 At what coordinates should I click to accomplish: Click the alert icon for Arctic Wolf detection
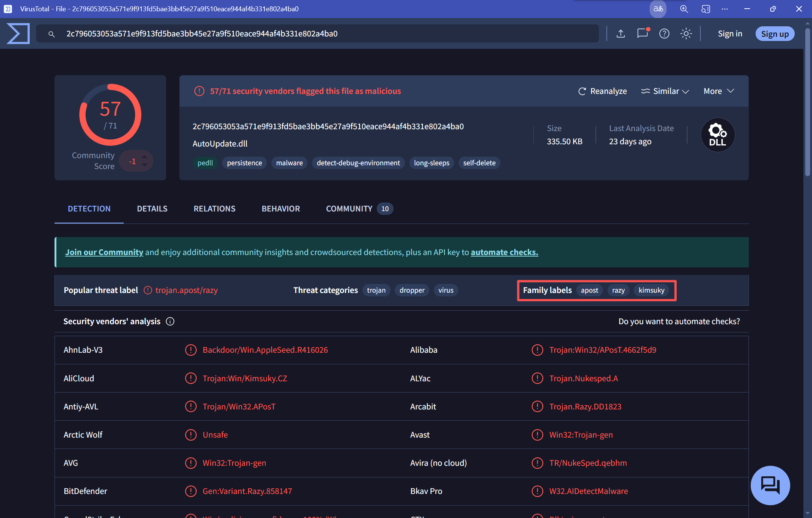(x=191, y=435)
